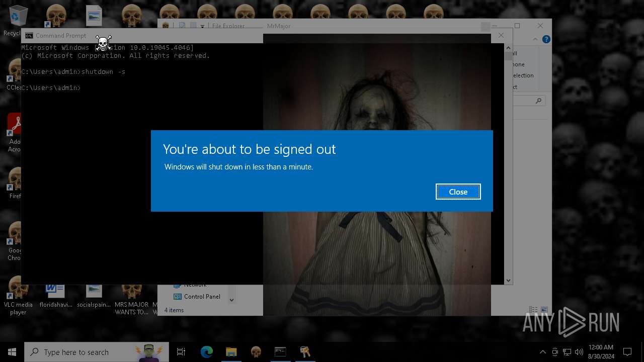Minimize the File Explorer window
This screenshot has width=644, height=362.
(x=495, y=26)
